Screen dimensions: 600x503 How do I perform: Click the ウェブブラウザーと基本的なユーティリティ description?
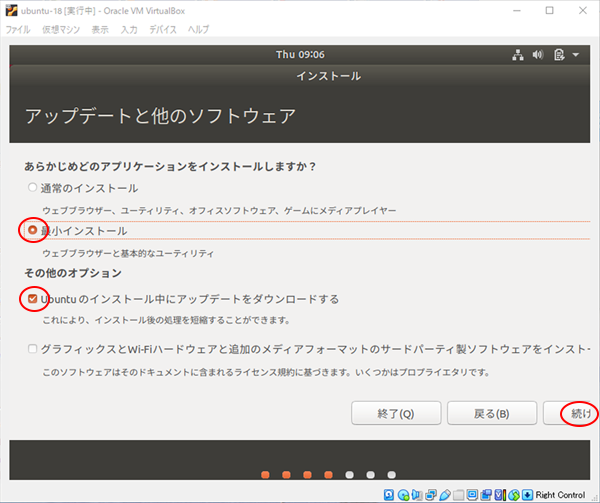click(128, 253)
